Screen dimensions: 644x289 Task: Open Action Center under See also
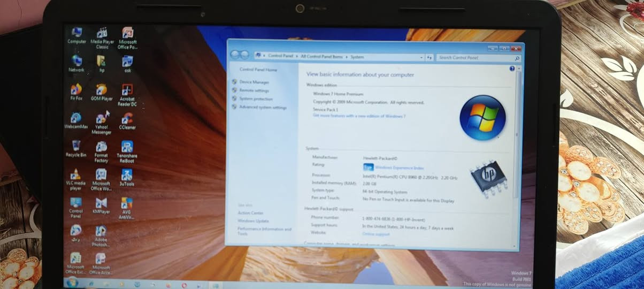250,213
